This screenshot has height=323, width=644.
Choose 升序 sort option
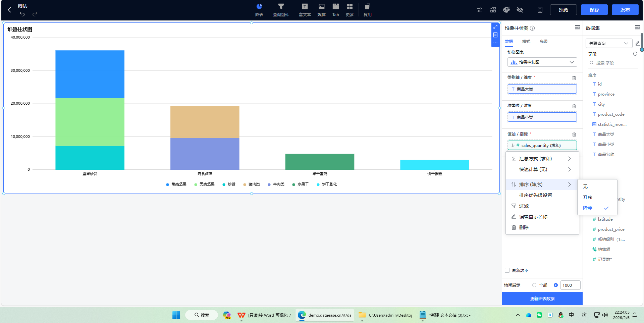tap(597, 197)
